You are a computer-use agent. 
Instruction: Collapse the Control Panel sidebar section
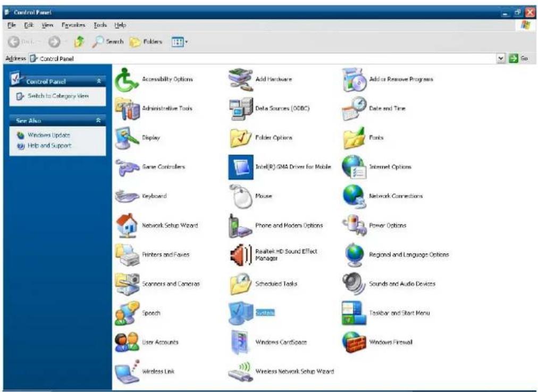coord(99,81)
